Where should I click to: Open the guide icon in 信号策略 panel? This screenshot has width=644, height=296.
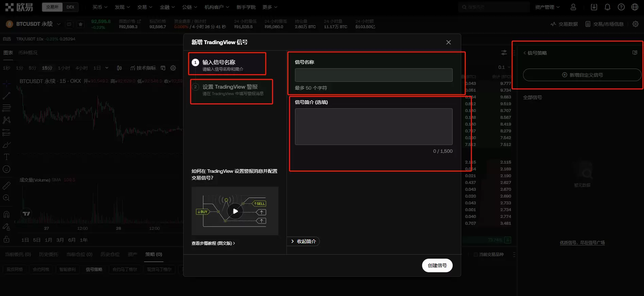click(634, 53)
